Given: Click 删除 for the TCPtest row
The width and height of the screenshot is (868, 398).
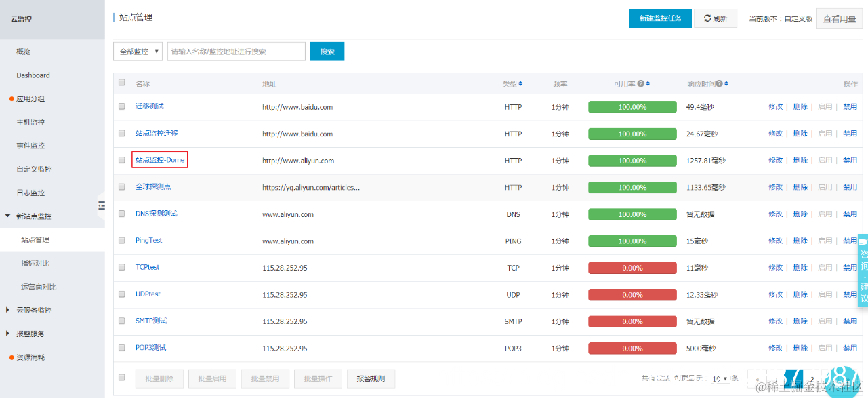Looking at the screenshot, I should pyautogui.click(x=800, y=268).
